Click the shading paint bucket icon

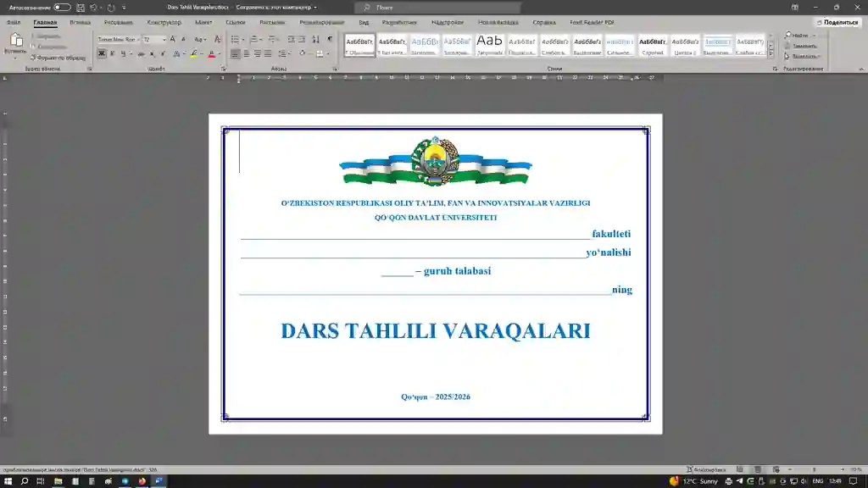pos(303,53)
